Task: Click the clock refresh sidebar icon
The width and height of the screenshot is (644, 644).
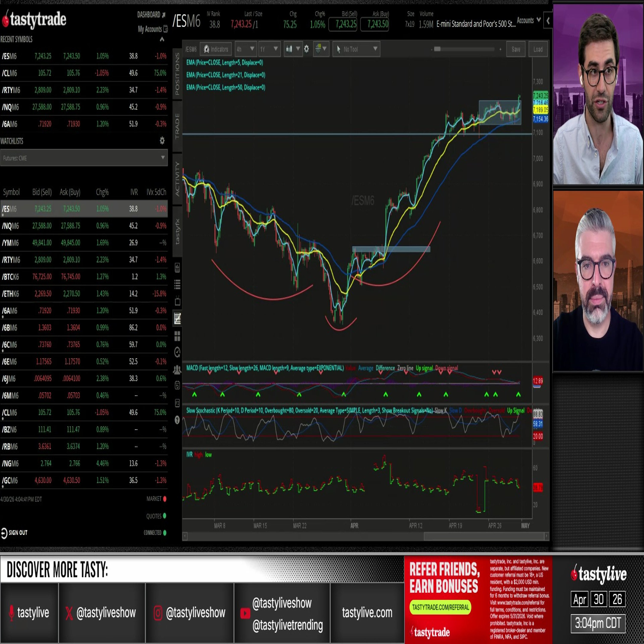Action: [x=177, y=352]
